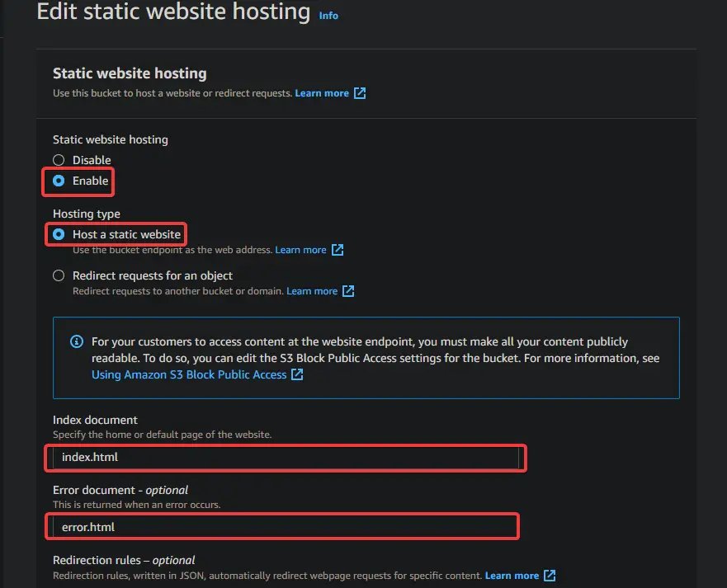Click the Using Amazon S3 Block Public Access link
This screenshot has height=588, width=727.
(x=188, y=374)
